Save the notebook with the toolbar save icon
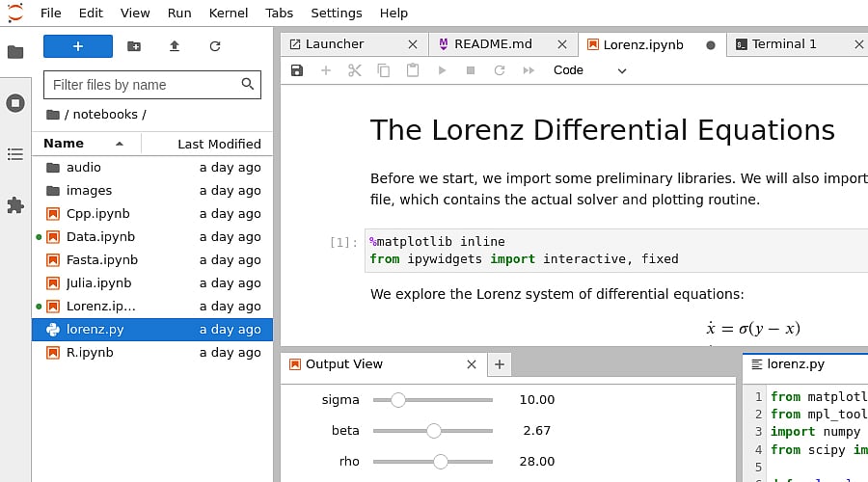 click(297, 70)
